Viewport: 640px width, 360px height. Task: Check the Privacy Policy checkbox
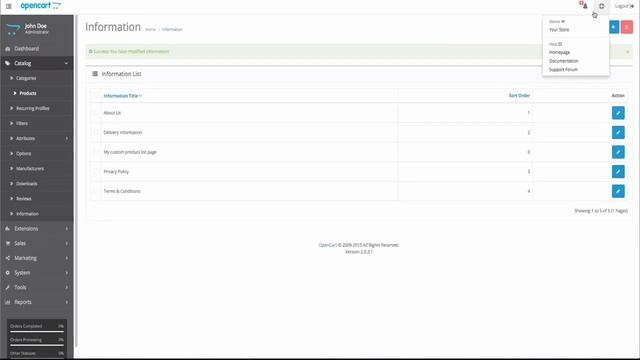tap(96, 171)
